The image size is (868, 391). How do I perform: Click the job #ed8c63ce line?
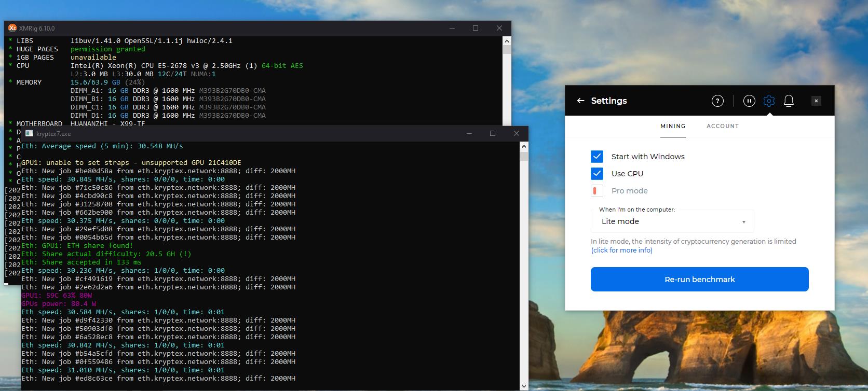pyautogui.click(x=158, y=378)
